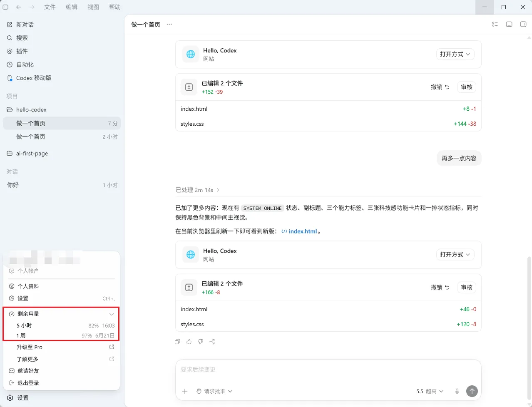Open the 视图 menu
The image size is (532, 407).
[93, 7]
